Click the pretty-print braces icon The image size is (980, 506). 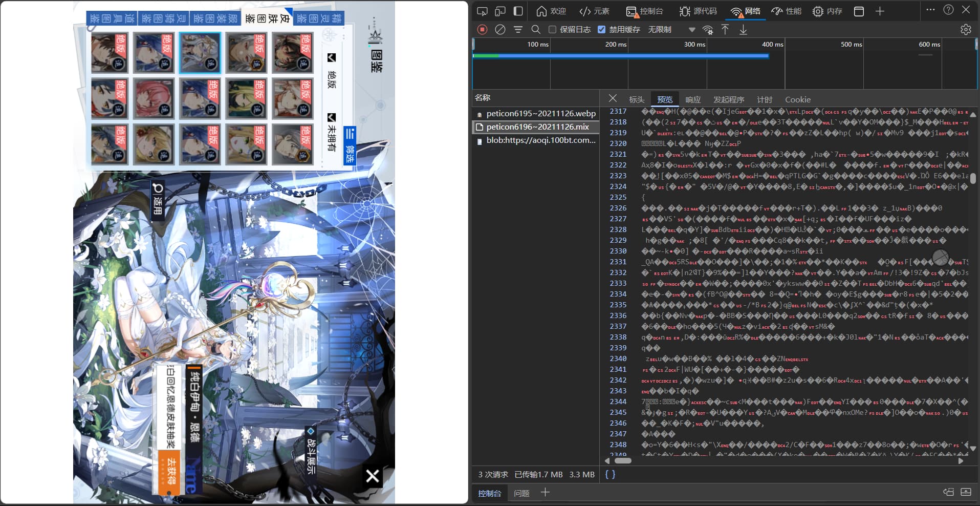(x=610, y=474)
